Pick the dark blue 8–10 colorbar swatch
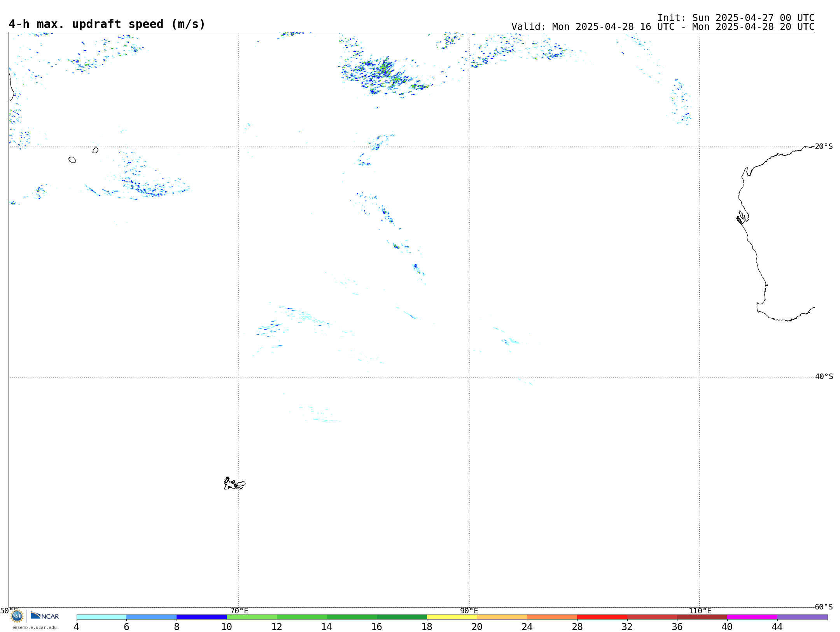Viewport: 840px width, 632px height. (201, 617)
